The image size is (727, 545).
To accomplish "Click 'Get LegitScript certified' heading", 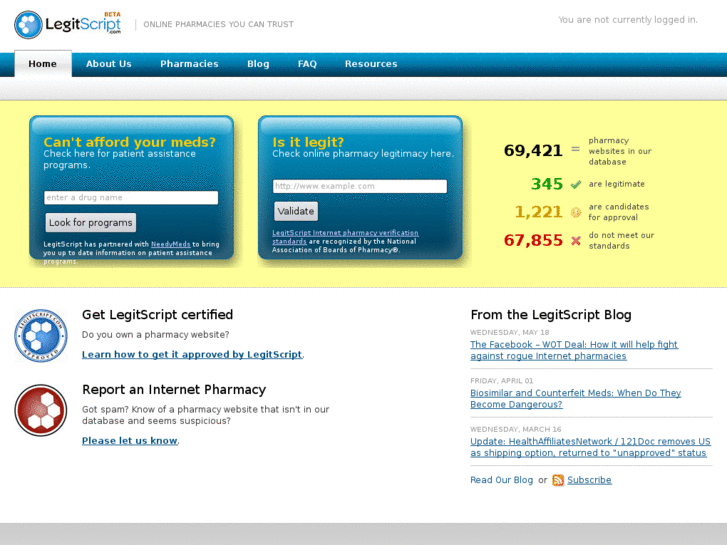I will [158, 314].
